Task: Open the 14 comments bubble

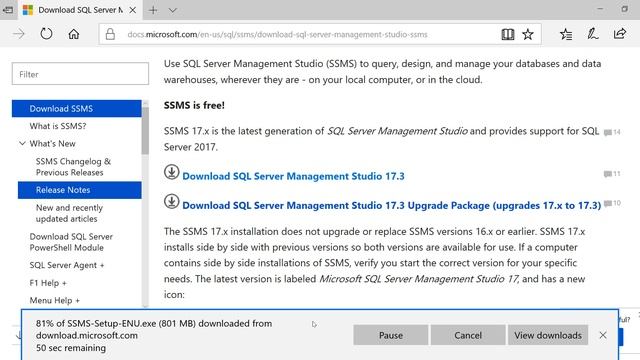Action: point(612,132)
